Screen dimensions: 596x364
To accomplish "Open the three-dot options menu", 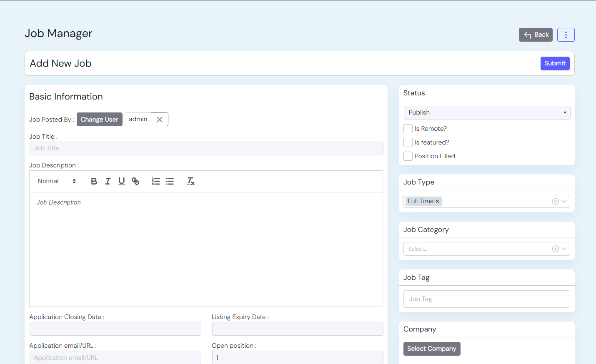I will 566,35.
